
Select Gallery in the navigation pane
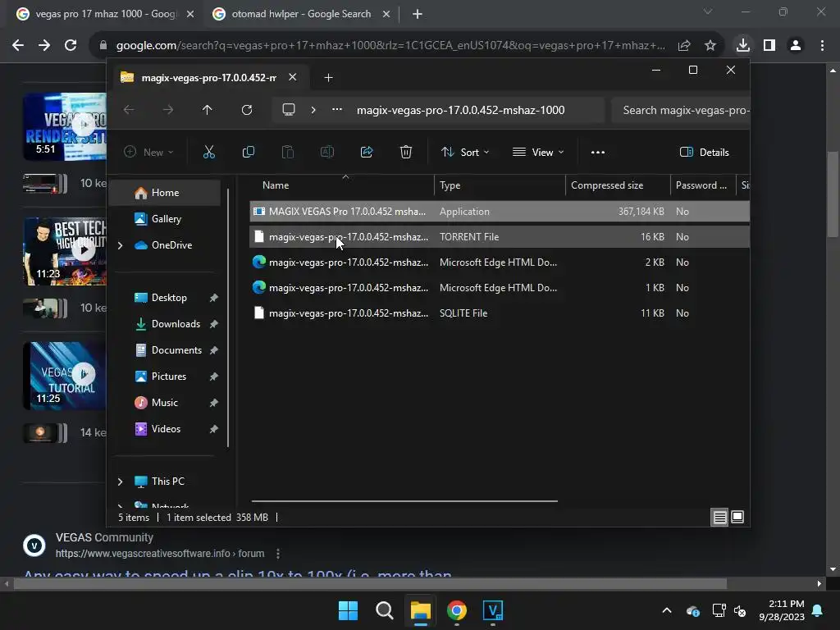tap(166, 219)
